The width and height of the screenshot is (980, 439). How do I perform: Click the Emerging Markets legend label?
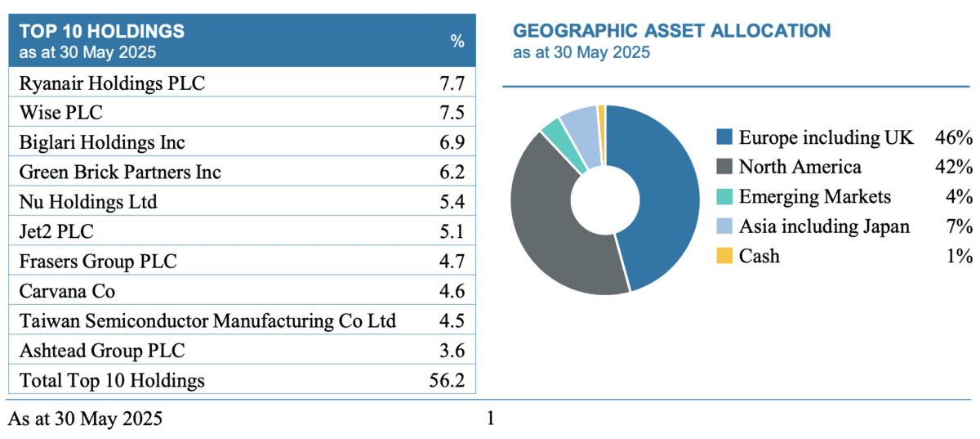coord(815,196)
